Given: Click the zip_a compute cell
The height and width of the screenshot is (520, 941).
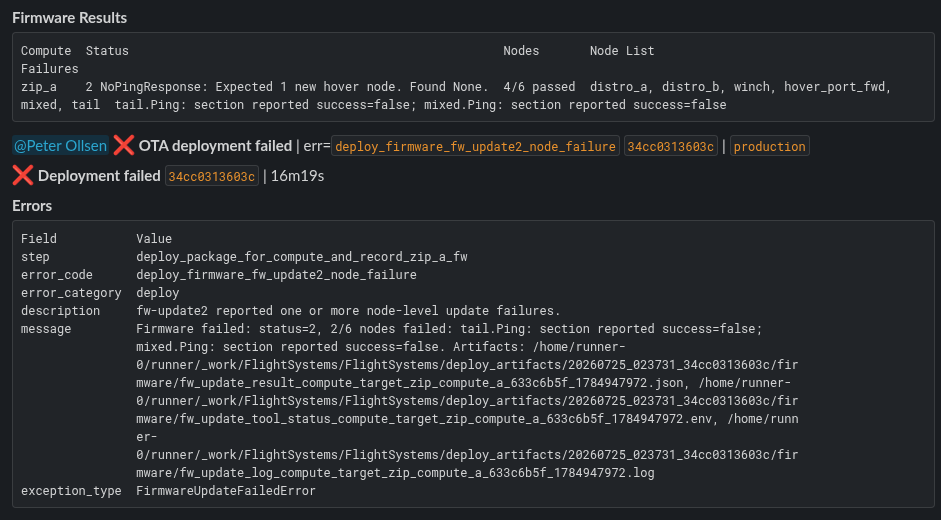Looking at the screenshot, I should [38, 87].
